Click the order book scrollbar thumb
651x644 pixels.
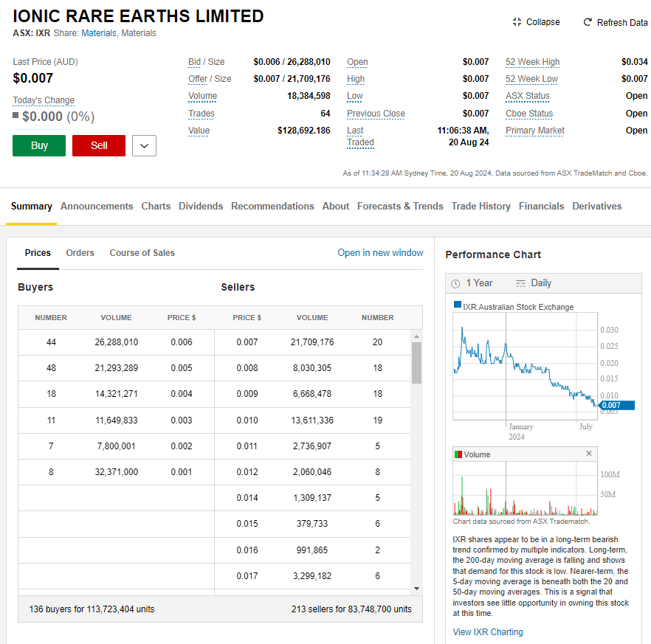click(x=416, y=363)
